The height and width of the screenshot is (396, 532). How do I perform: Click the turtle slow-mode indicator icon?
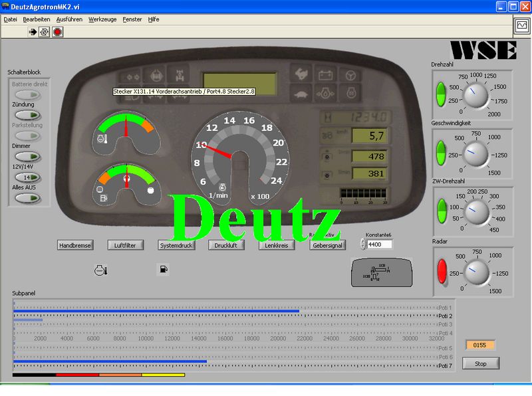301,94
